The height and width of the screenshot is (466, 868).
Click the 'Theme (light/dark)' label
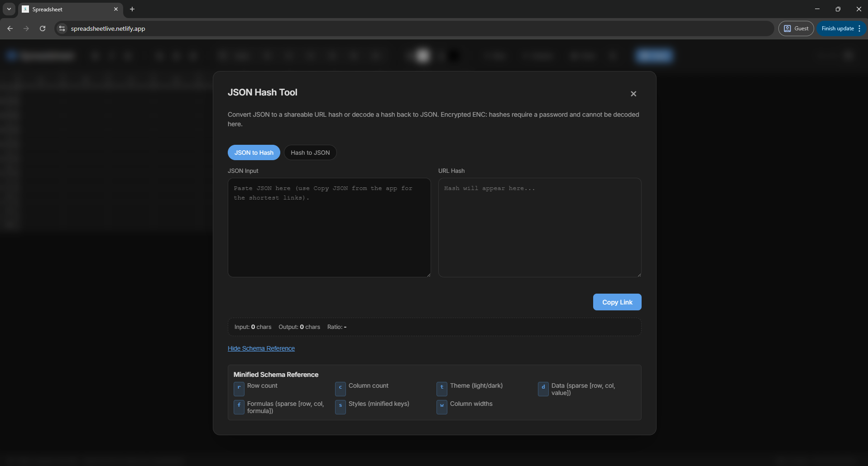476,385
